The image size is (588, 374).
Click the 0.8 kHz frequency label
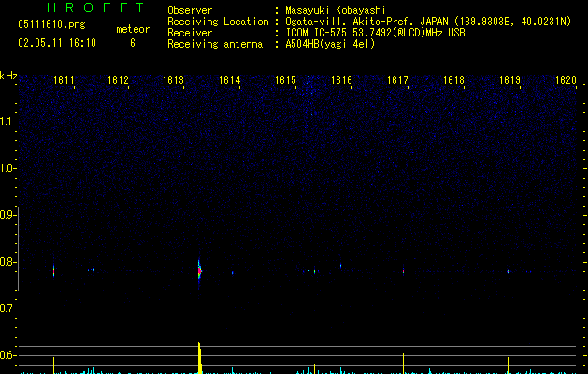tap(7, 262)
